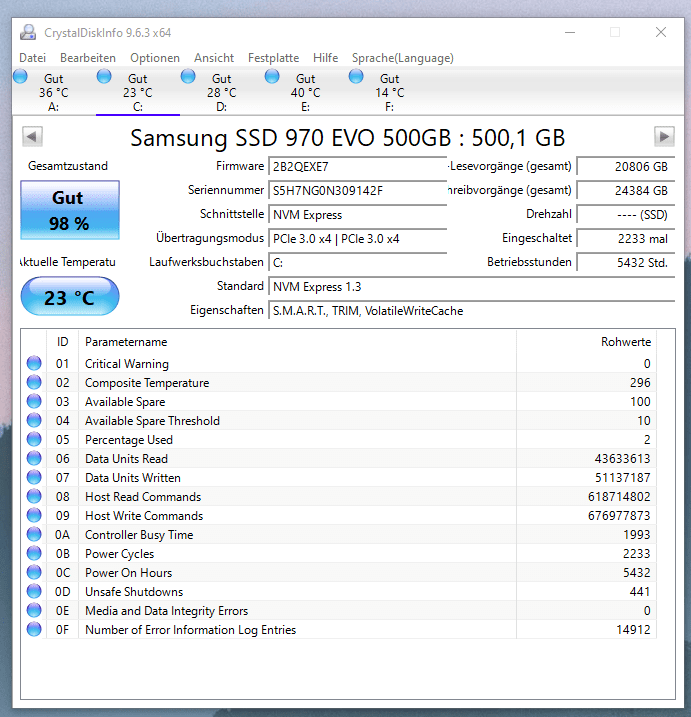Image resolution: width=691 pixels, height=717 pixels.
Task: Open the Ansicht menu
Action: (214, 58)
